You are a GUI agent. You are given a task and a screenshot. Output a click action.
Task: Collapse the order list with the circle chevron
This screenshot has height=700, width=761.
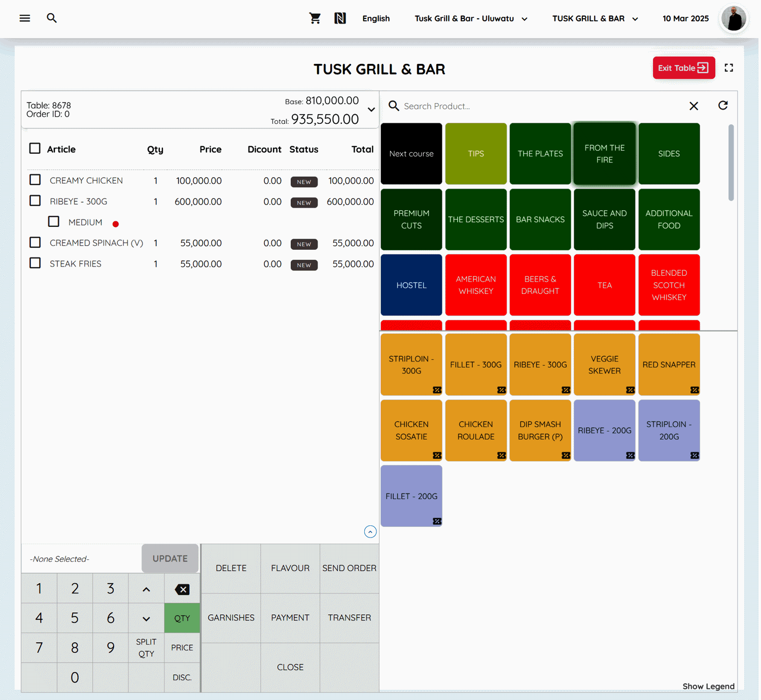coord(370,531)
